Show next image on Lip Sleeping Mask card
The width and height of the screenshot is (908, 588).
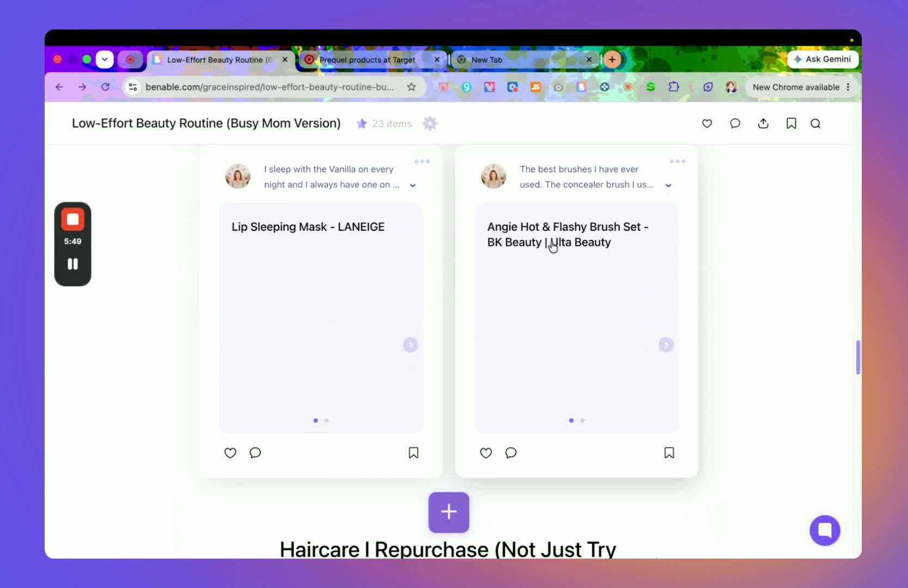(x=410, y=345)
